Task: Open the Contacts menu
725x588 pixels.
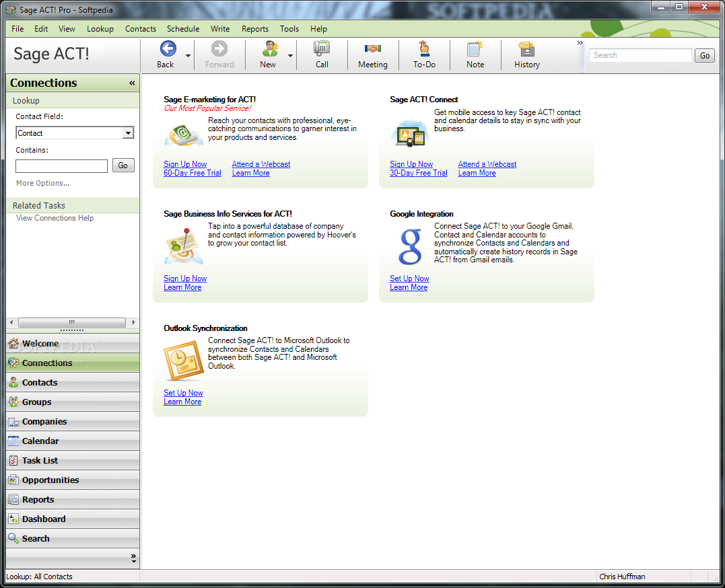Action: point(141,29)
